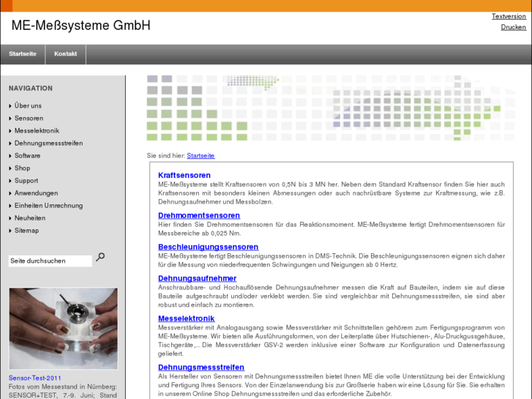Viewport: 532px width, 399px height.
Task: Open the Messelektronik heading link in content
Action: [187, 318]
